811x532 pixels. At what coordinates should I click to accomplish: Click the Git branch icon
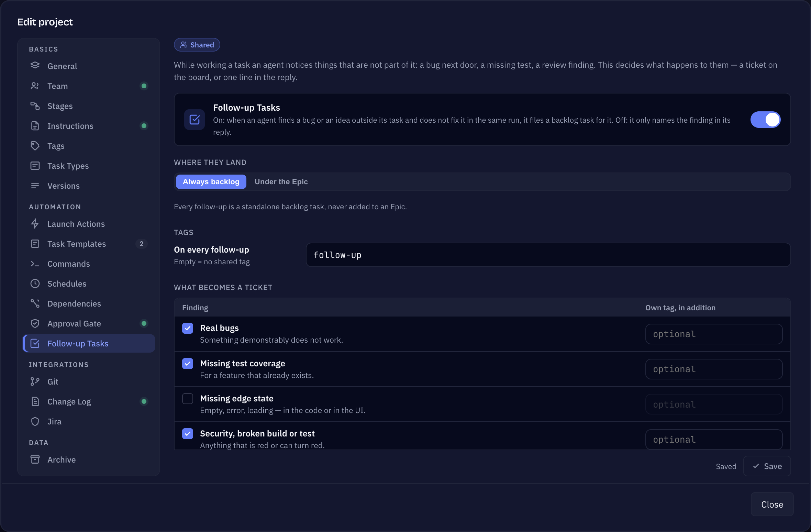point(35,381)
